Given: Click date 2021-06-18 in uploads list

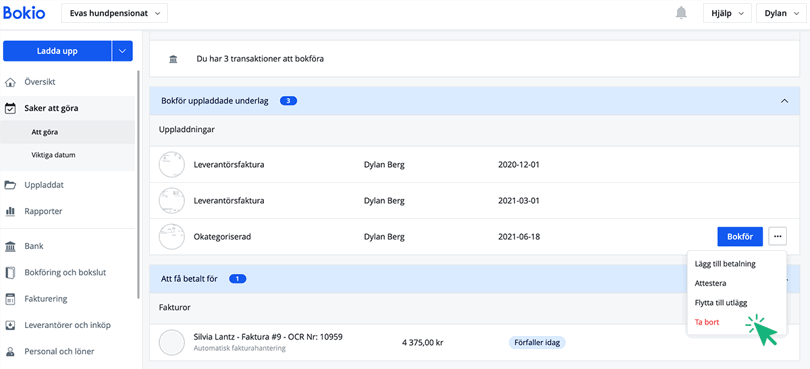Looking at the screenshot, I should [519, 237].
